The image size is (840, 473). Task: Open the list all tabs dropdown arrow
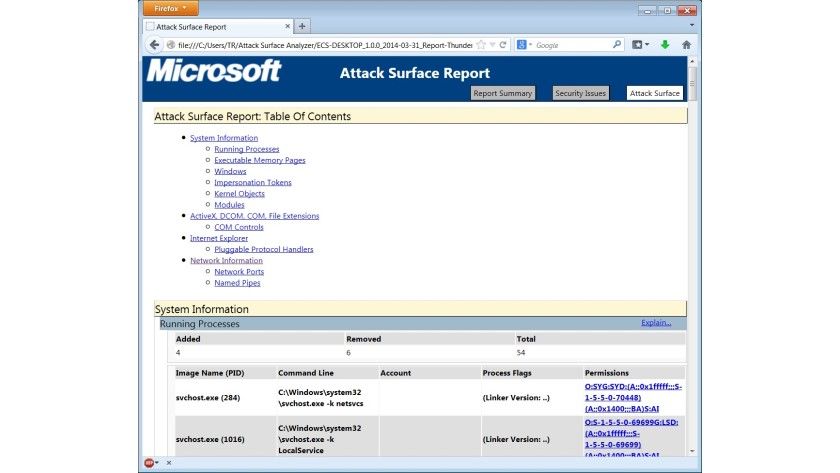pyautogui.click(x=692, y=26)
